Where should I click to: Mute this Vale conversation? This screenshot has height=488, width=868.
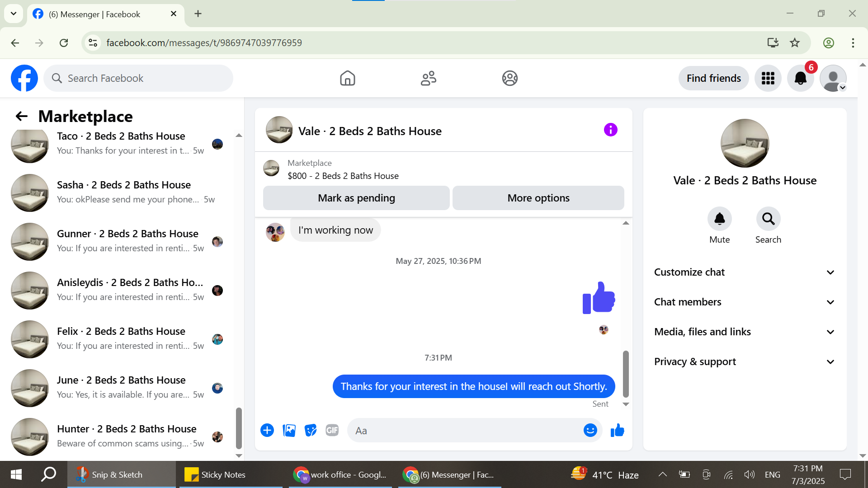(719, 219)
